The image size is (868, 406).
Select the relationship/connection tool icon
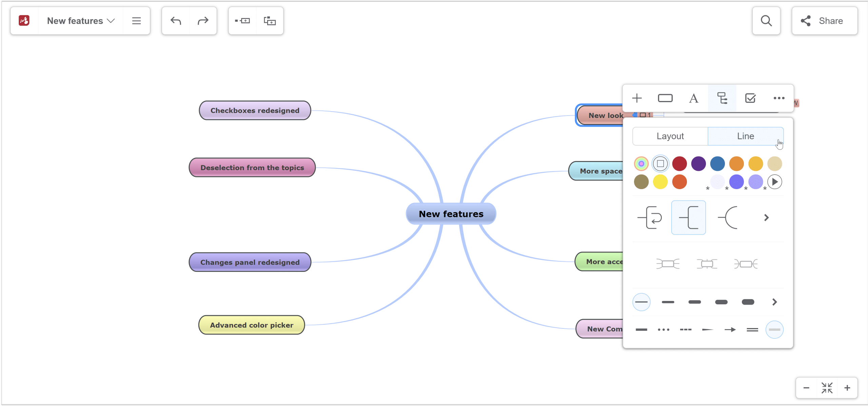coord(723,98)
